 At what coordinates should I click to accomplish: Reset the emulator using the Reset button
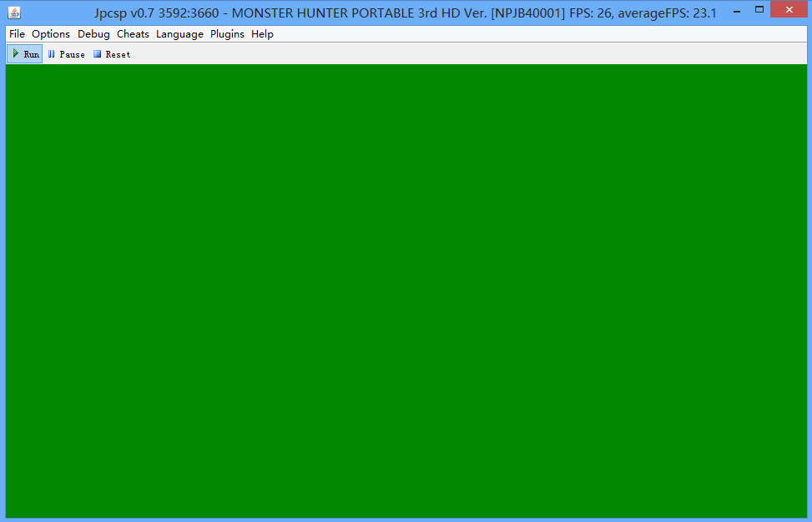coord(112,54)
